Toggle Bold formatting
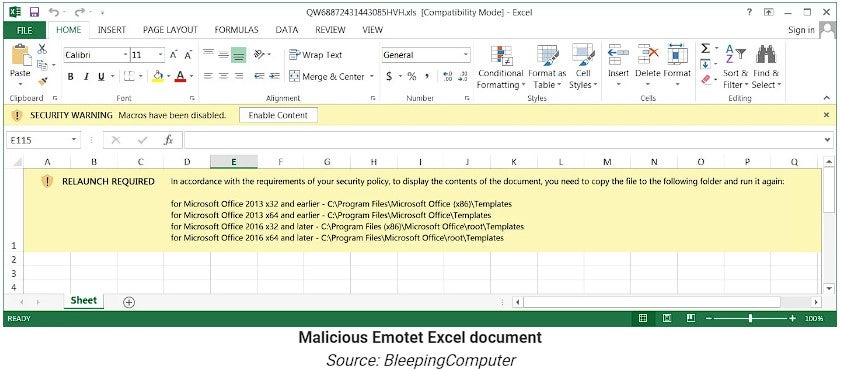The width and height of the screenshot is (841, 370). [70, 77]
